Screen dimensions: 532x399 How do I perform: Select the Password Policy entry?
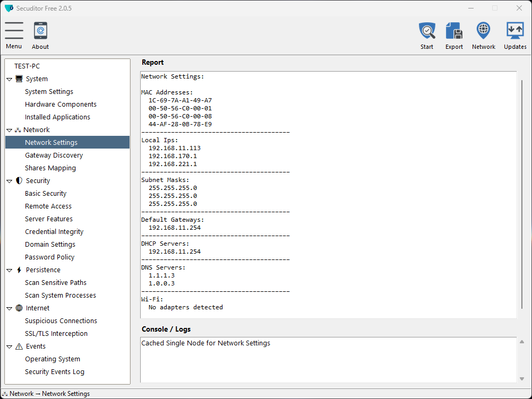click(49, 257)
